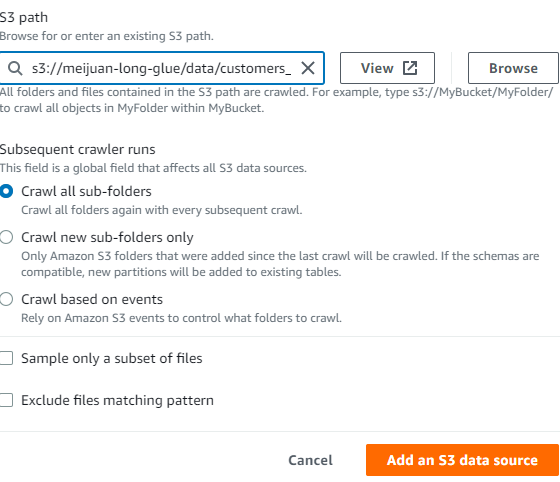Select the Crawl based on events radio button

point(6,299)
